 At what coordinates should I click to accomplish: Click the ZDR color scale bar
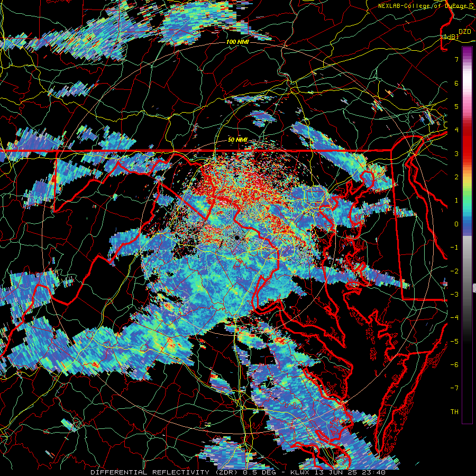(467, 235)
